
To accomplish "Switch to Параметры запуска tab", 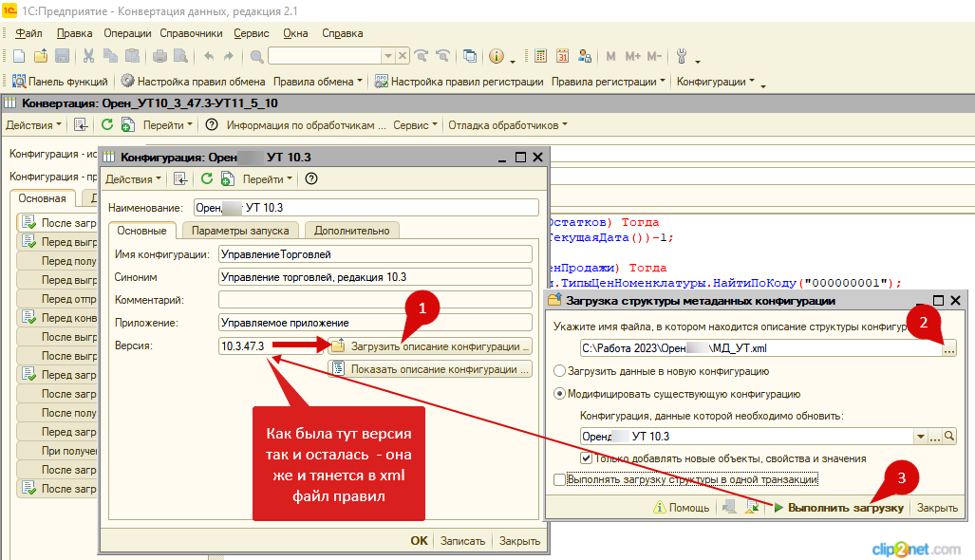I will point(241,230).
